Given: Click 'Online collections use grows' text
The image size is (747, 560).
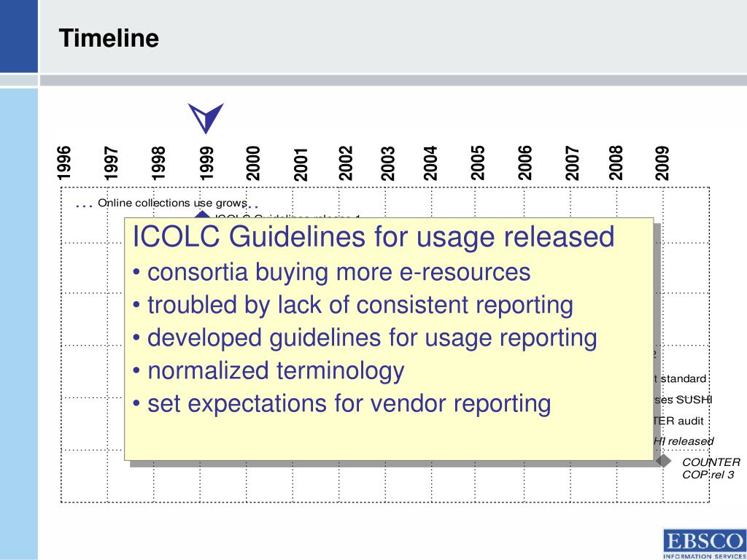Looking at the screenshot, I should coord(172,203).
